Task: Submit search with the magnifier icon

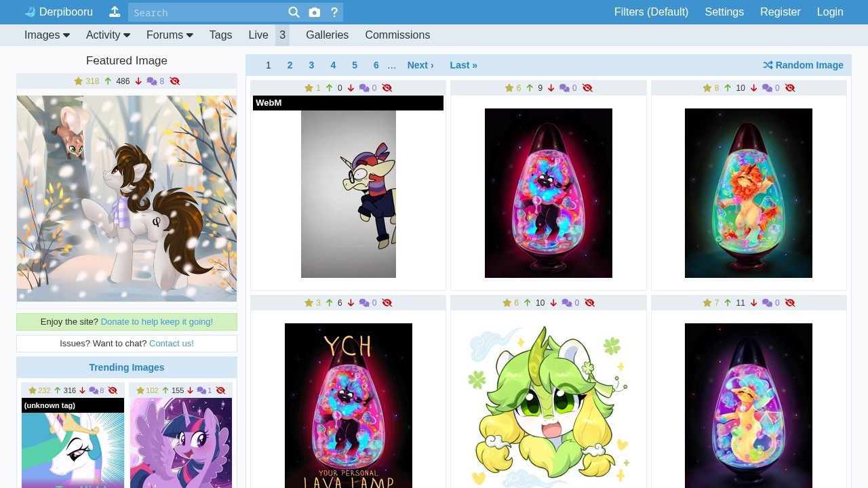Action: (294, 12)
